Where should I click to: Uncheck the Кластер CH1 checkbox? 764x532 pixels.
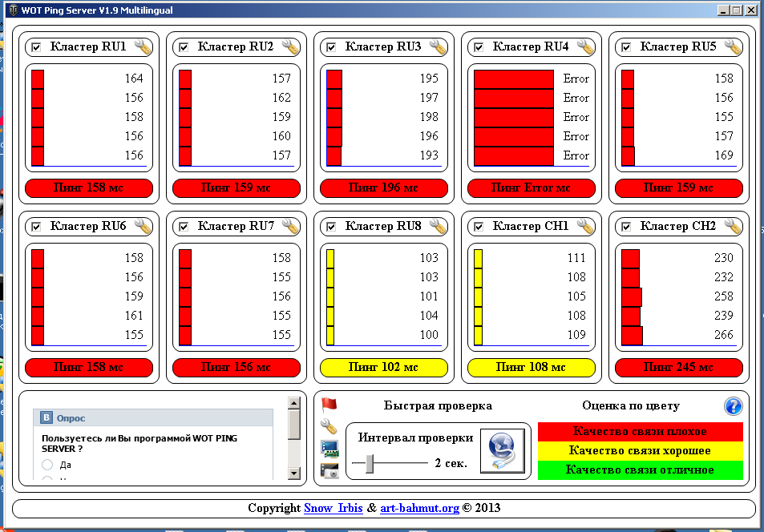479,227
